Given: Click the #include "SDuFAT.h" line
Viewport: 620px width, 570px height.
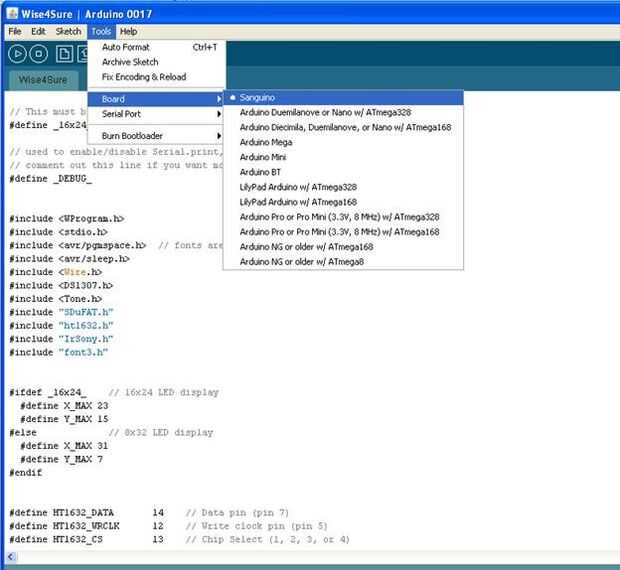Looking at the screenshot, I should 61,313.
